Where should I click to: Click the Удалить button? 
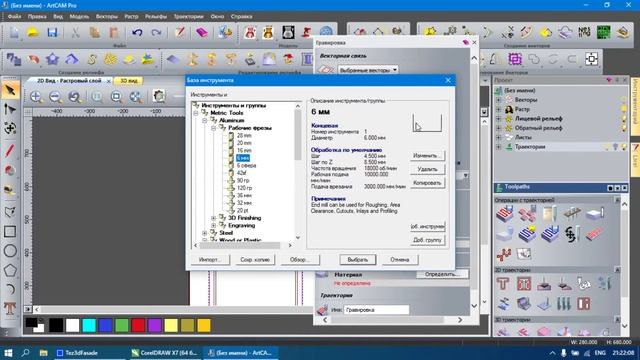tap(427, 169)
